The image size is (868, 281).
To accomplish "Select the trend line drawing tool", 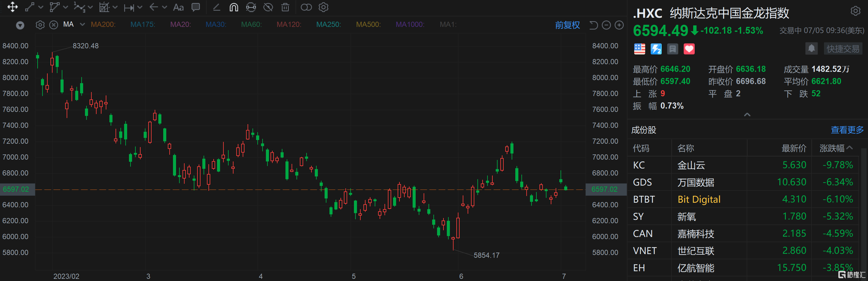I will pos(30,7).
